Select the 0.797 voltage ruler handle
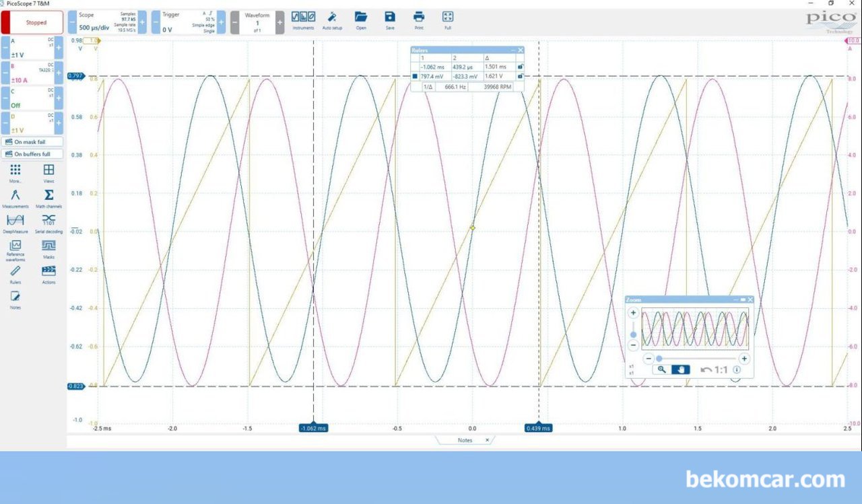 coord(75,76)
